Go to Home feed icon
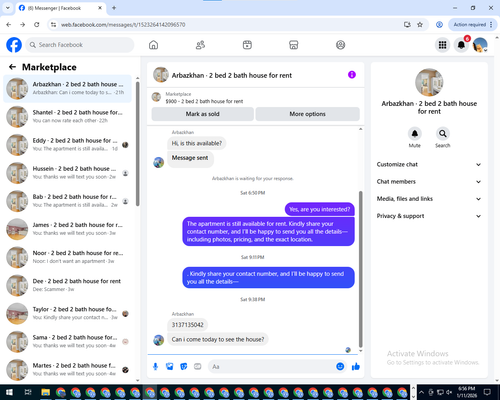This screenshot has height=400, width=500. (x=153, y=45)
